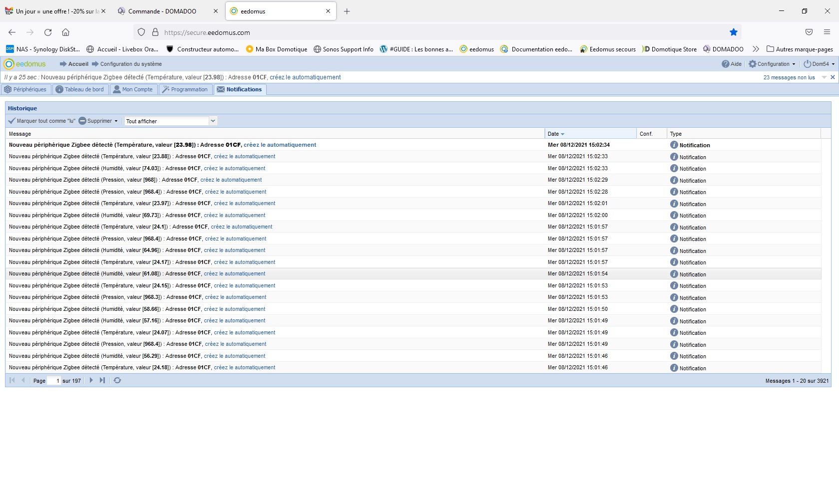Open the '23 messages non lus' link
The width and height of the screenshot is (839, 504).
pos(789,77)
